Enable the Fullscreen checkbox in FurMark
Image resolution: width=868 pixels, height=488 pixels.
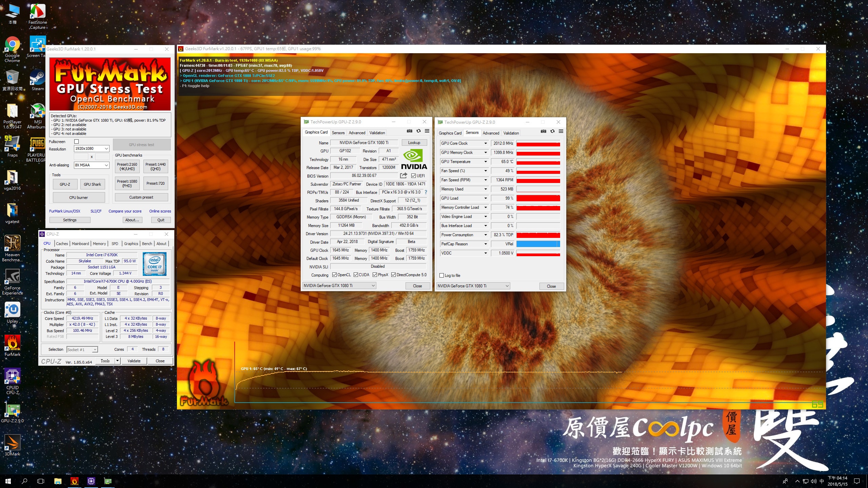click(x=76, y=142)
